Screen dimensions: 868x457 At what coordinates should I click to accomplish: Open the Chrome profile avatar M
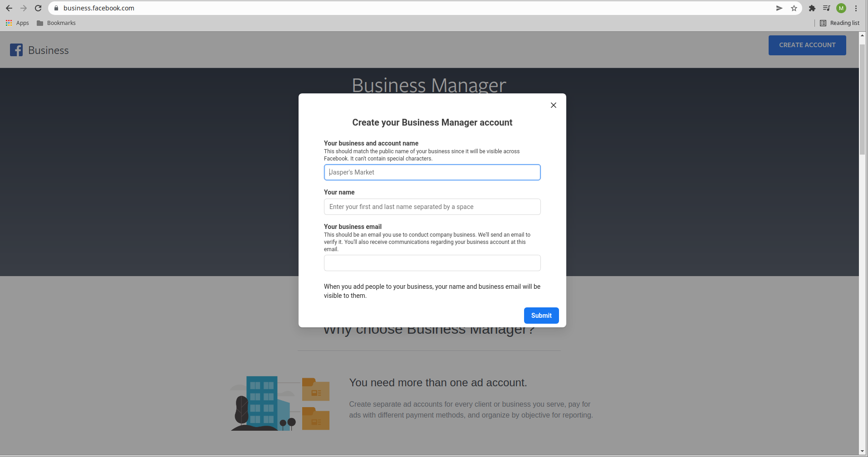click(x=841, y=8)
